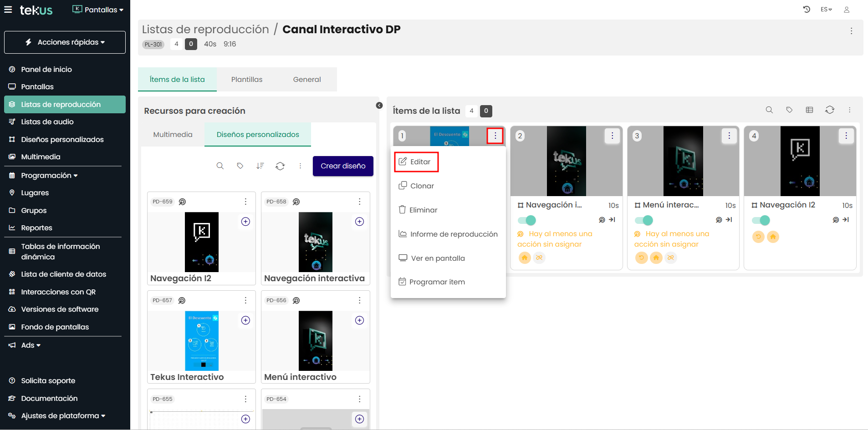Image resolution: width=868 pixels, height=430 pixels.
Task: Expand the Acciones rápidas dropdown
Action: tap(65, 42)
